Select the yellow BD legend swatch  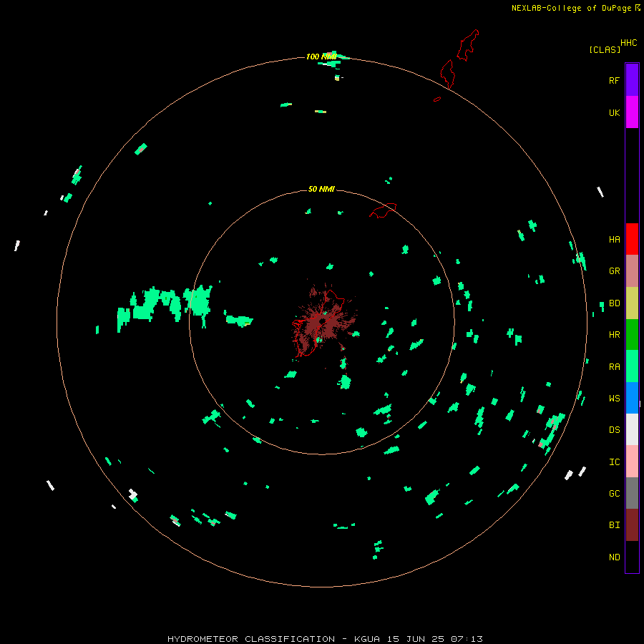[632, 303]
